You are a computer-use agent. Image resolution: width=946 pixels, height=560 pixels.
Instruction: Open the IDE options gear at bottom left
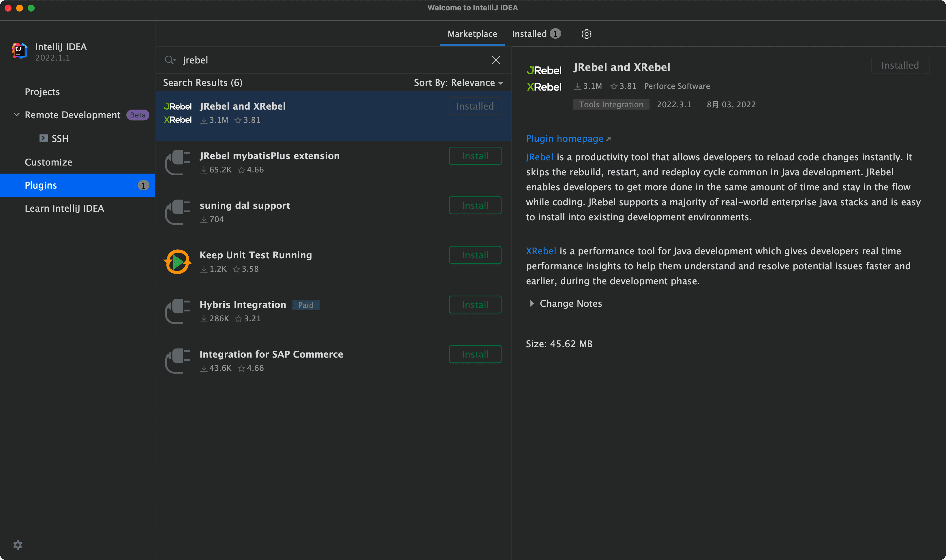coord(18,544)
